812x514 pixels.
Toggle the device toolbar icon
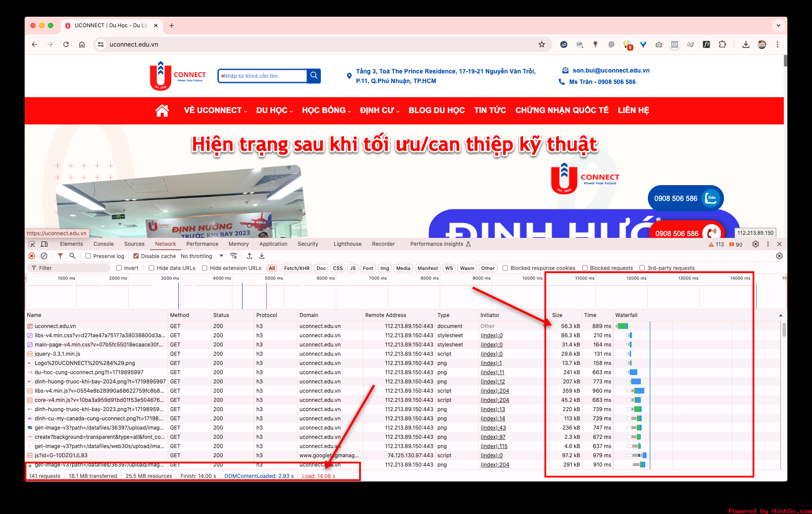tap(44, 244)
